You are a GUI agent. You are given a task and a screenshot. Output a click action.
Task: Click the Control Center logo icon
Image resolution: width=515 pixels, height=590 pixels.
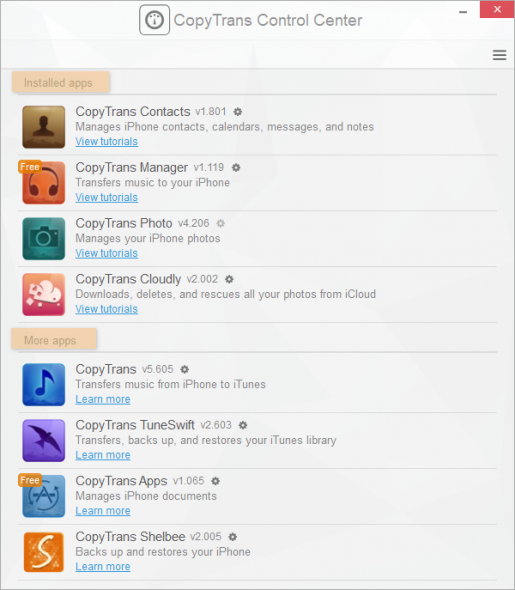pos(154,20)
